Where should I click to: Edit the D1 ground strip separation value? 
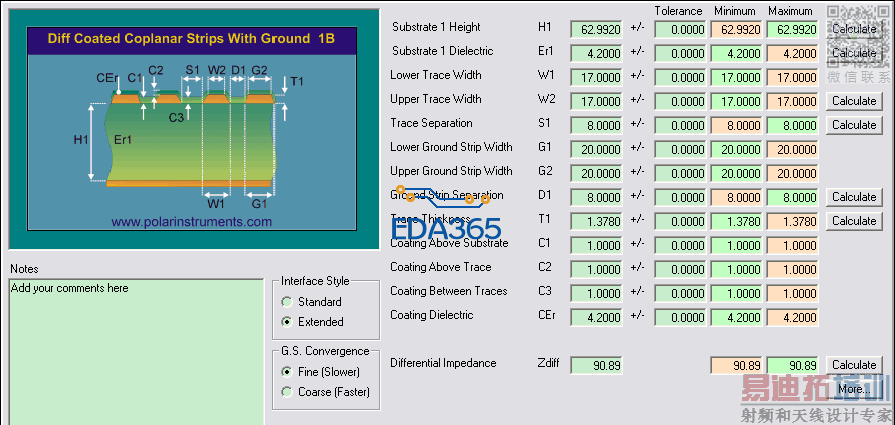596,197
